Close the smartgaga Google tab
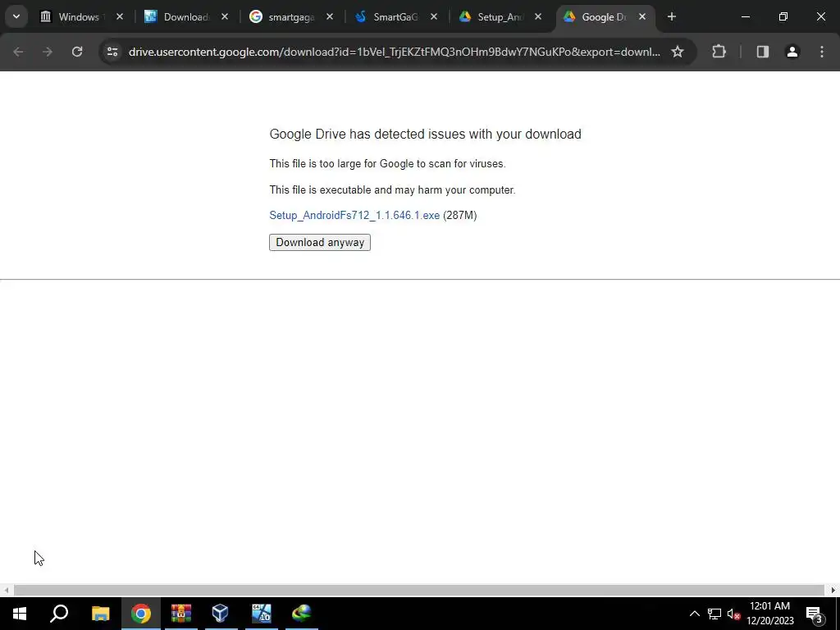 (330, 16)
